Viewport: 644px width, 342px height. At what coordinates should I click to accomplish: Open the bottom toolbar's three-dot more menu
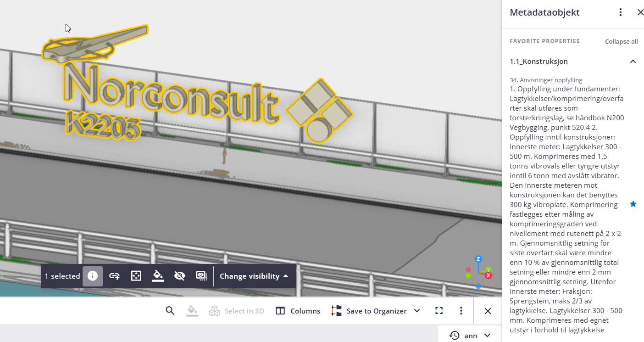click(x=461, y=311)
